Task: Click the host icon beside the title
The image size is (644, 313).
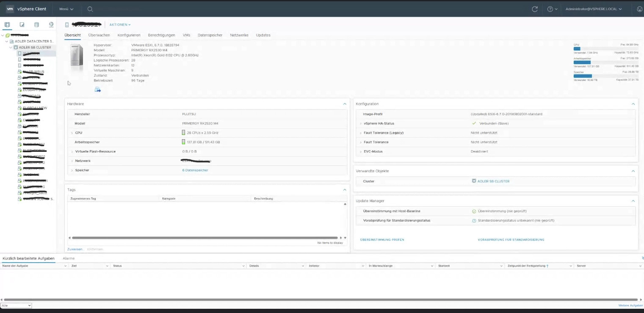Action: tap(67, 25)
